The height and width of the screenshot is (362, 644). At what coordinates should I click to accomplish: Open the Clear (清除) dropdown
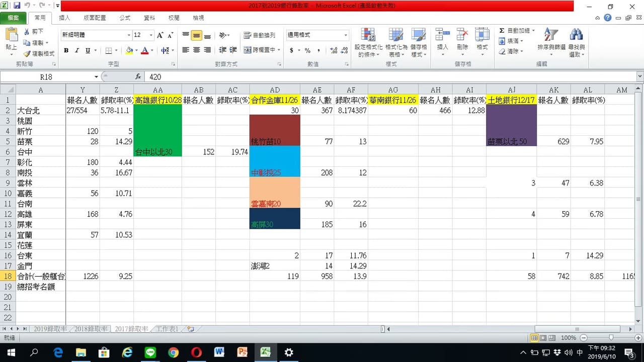point(511,51)
